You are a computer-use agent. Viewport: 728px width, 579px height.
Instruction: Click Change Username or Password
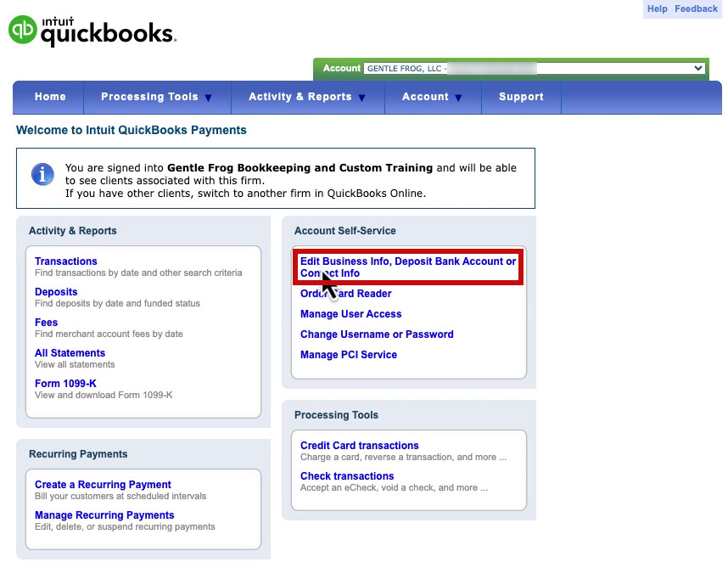377,334
